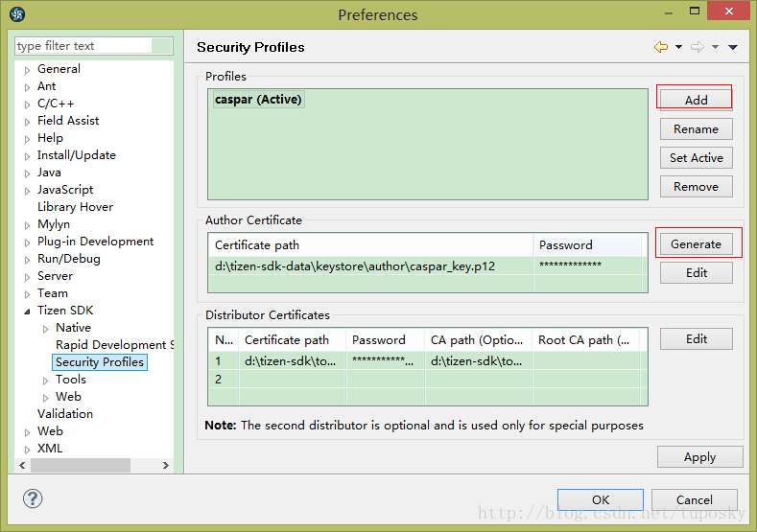
Task: Expand the Server tree node
Action: [28, 277]
